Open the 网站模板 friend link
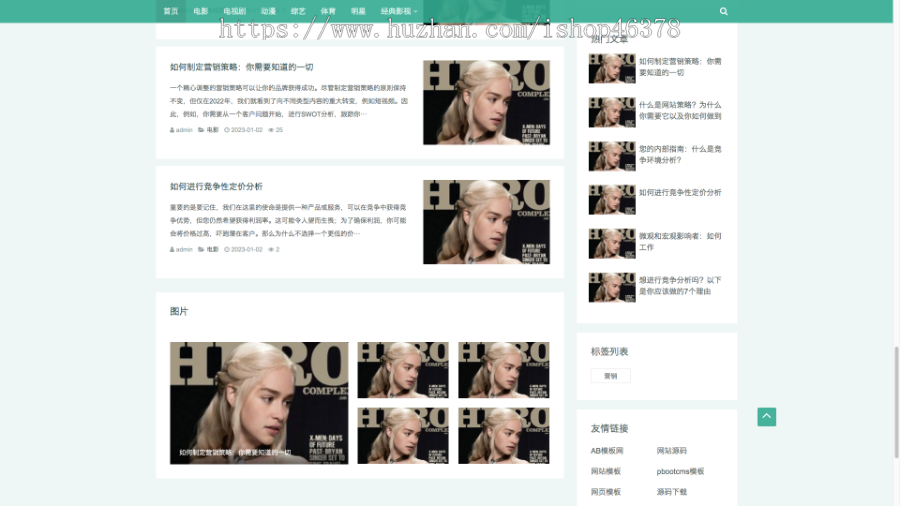The width and height of the screenshot is (900, 506). point(606,472)
